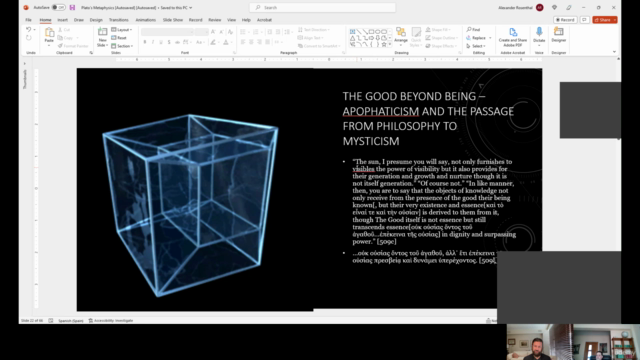Viewport: 640px width, 360px height.
Task: Switch to the Slide Show tab
Action: (173, 20)
